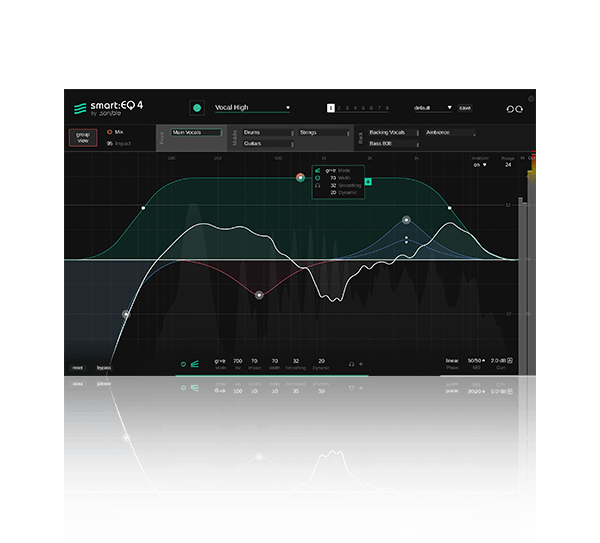The height and width of the screenshot is (543, 600).
Task: Click the 32 Smoothing value in popup
Action: (333, 186)
